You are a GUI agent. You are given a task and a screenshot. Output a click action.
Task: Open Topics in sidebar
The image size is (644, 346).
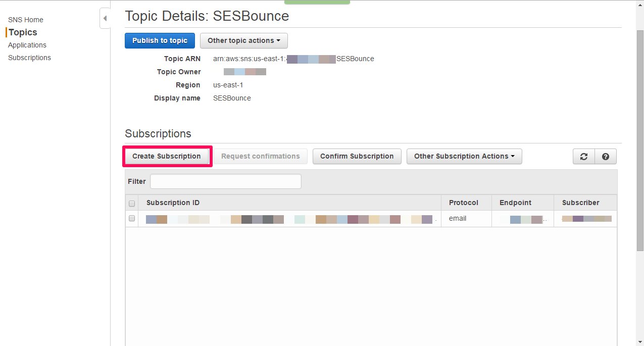pyautogui.click(x=23, y=32)
